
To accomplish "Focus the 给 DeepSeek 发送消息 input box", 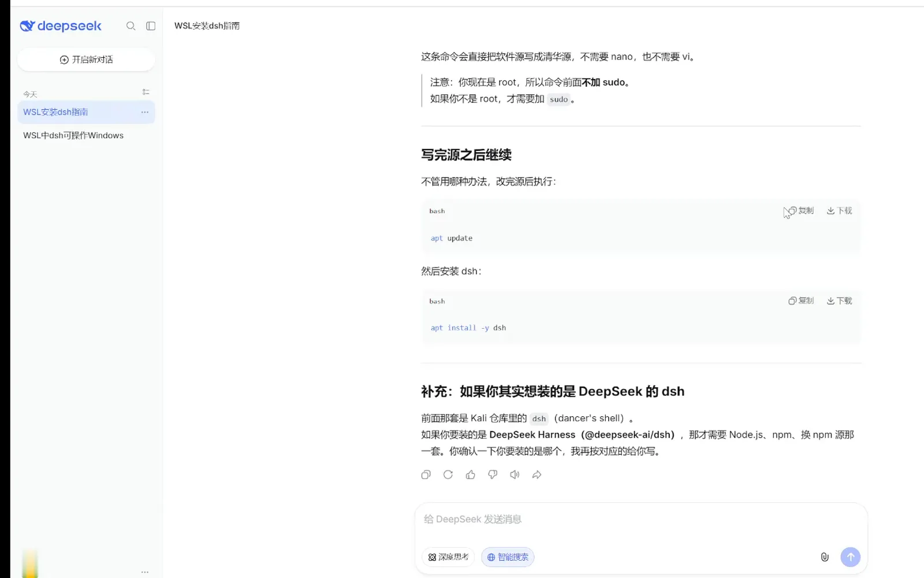I will [641, 520].
